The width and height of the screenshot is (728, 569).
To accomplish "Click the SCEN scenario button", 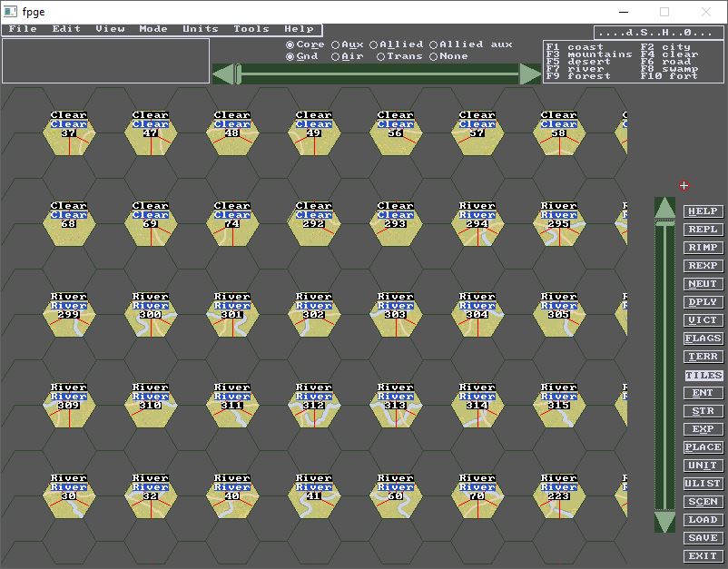I will (x=703, y=502).
